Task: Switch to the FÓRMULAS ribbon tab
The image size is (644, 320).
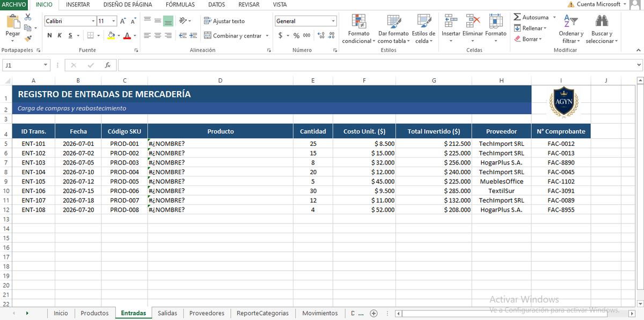Action: [x=180, y=4]
